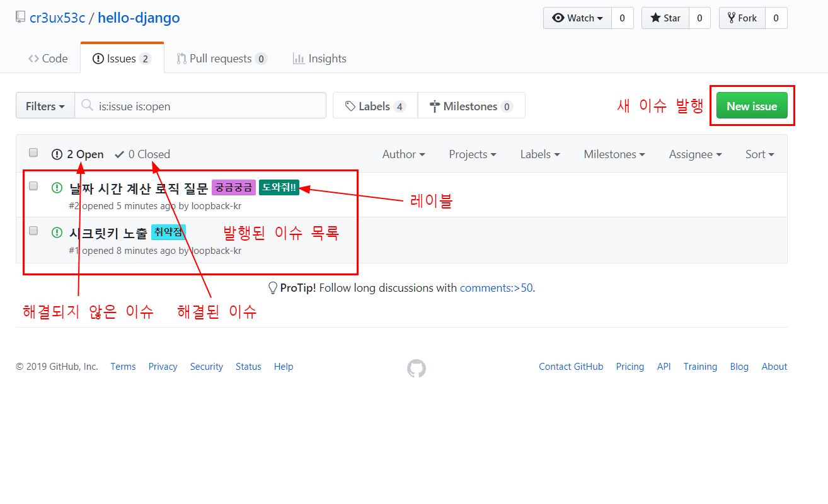The image size is (828, 504).
Task: Tick the select-all issues checkbox
Action: (x=33, y=152)
